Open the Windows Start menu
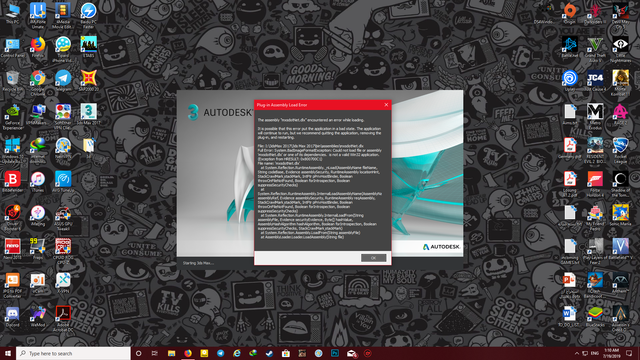Screen dimensions: 640x360 [8, 353]
